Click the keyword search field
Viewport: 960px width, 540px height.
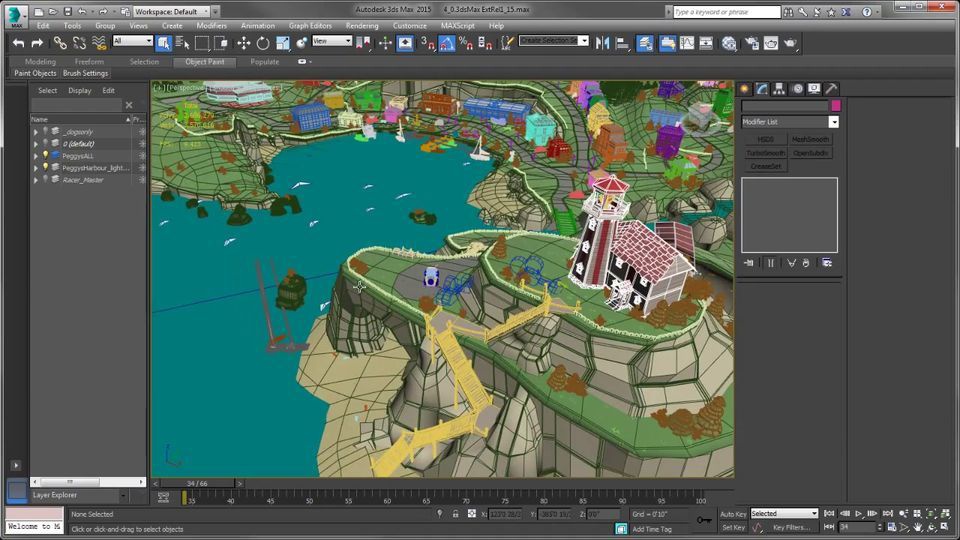[727, 12]
